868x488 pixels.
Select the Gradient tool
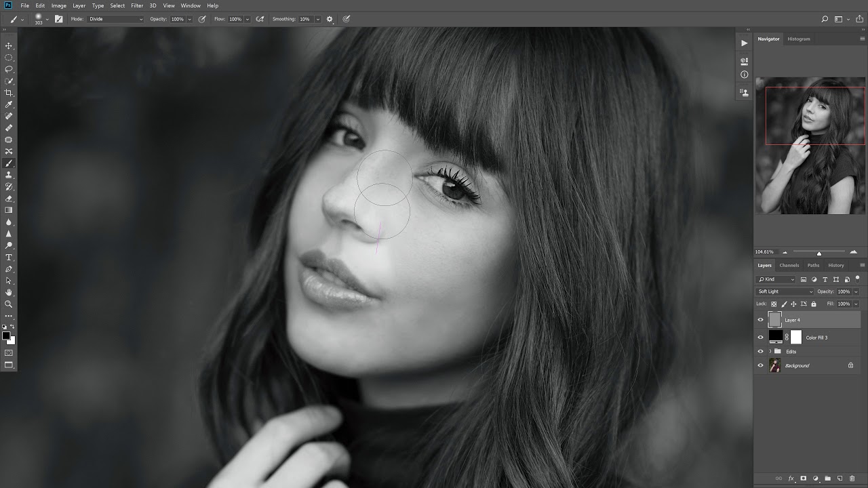click(9, 210)
